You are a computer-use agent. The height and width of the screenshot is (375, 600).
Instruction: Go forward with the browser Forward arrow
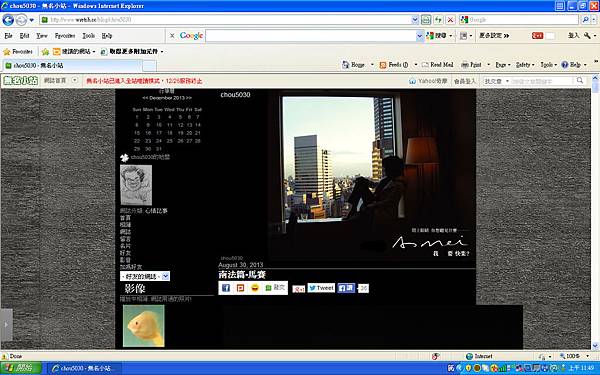click(21, 20)
